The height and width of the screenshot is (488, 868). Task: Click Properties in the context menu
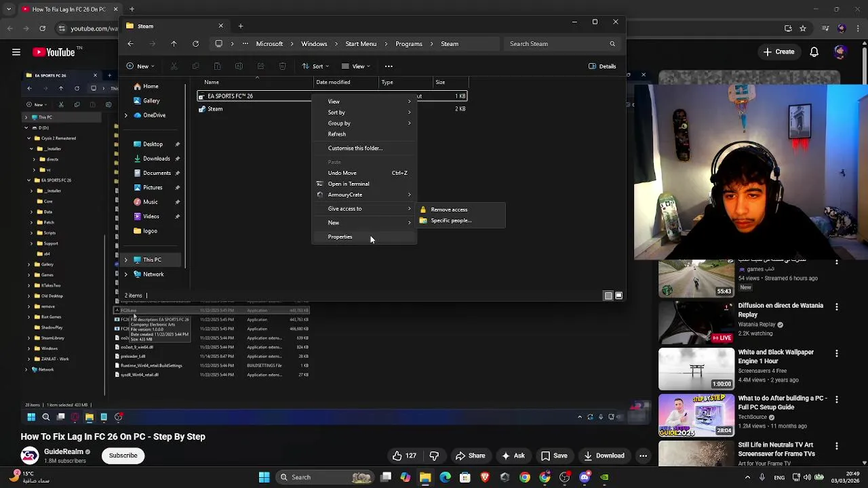click(364, 237)
